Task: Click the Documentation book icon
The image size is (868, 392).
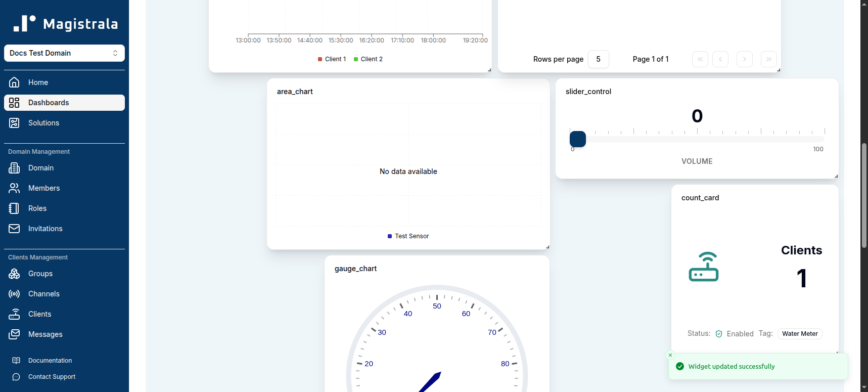Action: tap(16, 361)
